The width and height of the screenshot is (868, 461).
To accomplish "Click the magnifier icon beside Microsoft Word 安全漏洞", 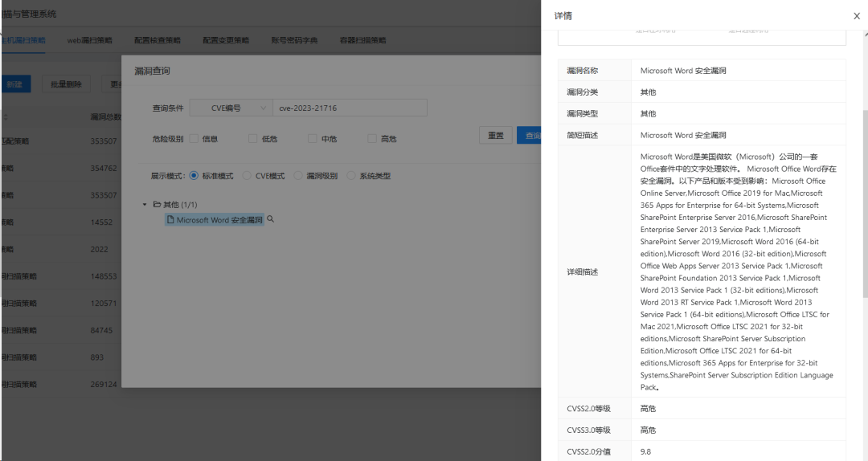I will tap(271, 219).
